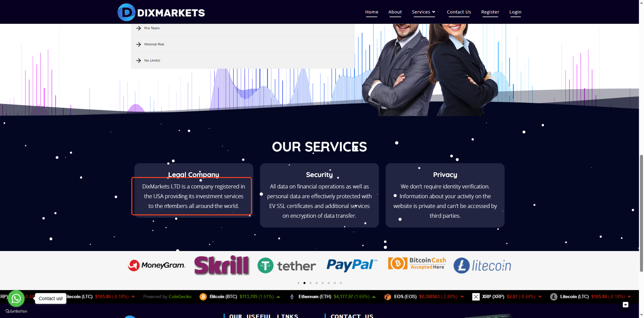Click the tether payment logo
The height and width of the screenshot is (318, 644).
coord(287,266)
